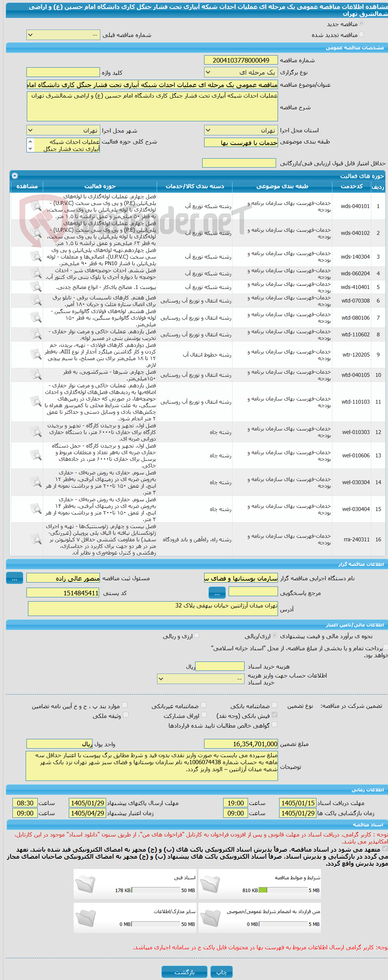Click the کد پستی field
Screen dimensions: 388x980
pyautogui.click(x=63, y=593)
